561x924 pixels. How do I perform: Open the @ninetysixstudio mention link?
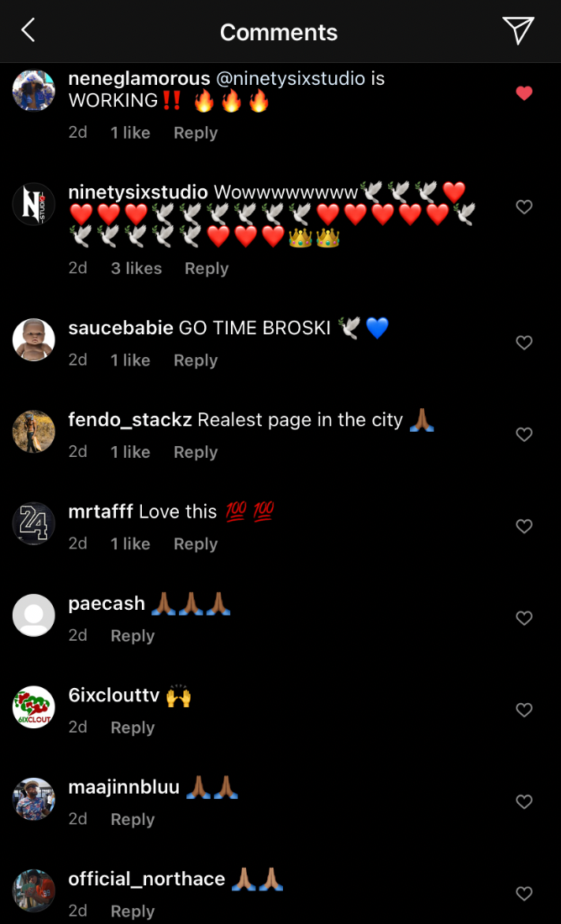(x=291, y=78)
